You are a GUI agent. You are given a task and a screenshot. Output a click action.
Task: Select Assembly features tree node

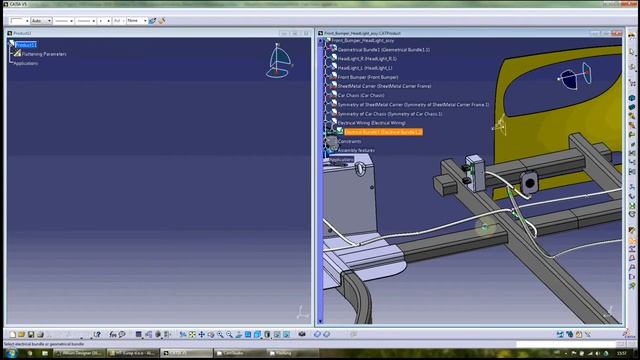click(x=356, y=150)
